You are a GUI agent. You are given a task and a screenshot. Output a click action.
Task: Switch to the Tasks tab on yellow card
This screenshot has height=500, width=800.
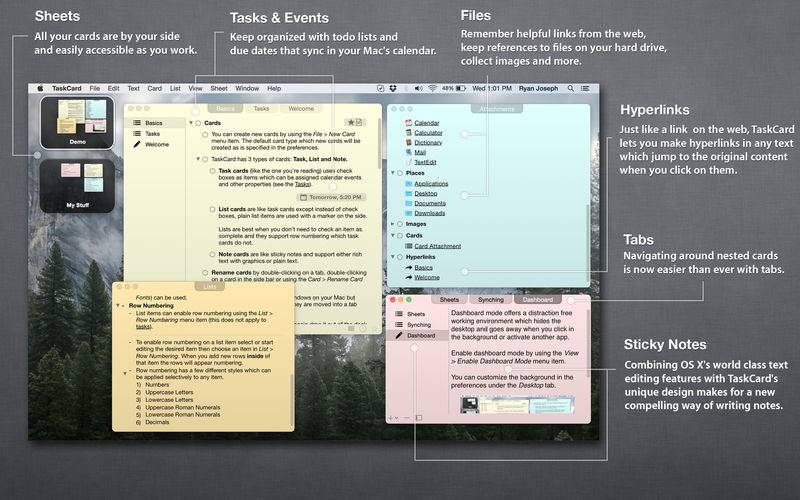tap(261, 109)
